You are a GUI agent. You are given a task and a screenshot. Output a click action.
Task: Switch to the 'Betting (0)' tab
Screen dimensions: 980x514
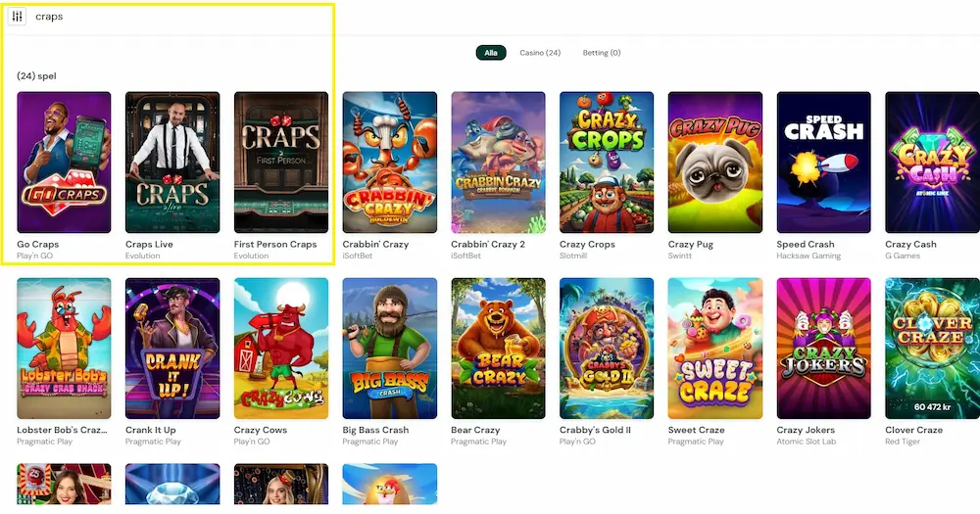602,53
